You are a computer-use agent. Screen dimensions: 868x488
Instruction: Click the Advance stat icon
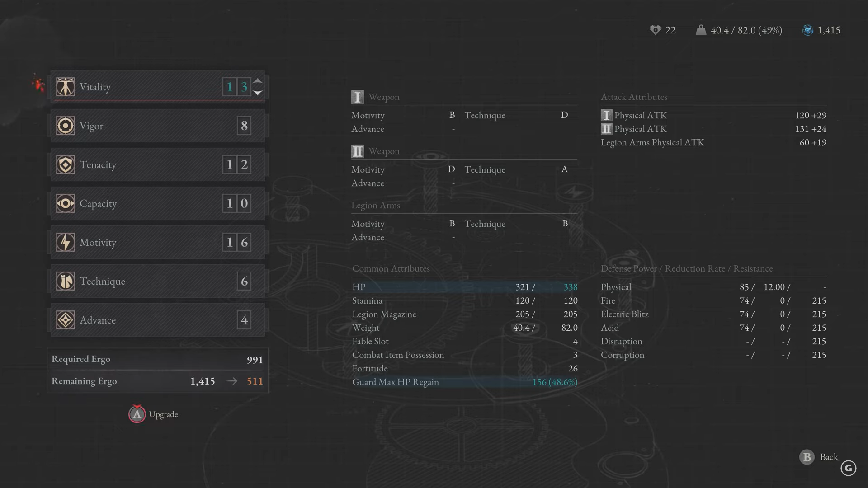point(65,319)
